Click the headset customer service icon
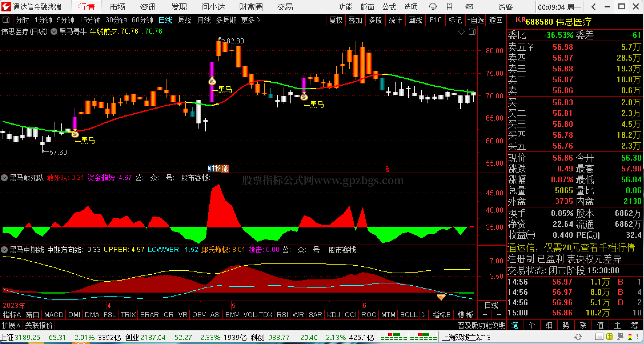644x344 pixels. pos(433,7)
